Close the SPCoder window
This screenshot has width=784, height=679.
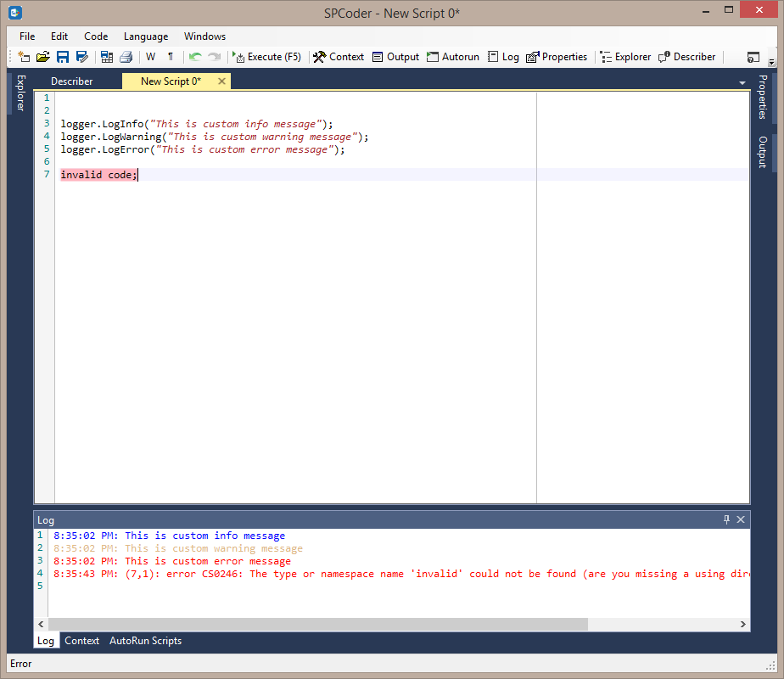point(759,10)
